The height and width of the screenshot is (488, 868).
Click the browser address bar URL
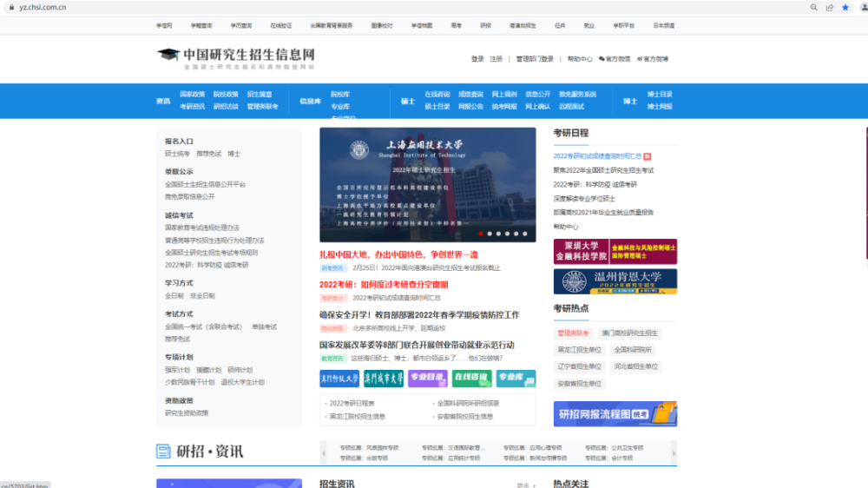coord(43,7)
